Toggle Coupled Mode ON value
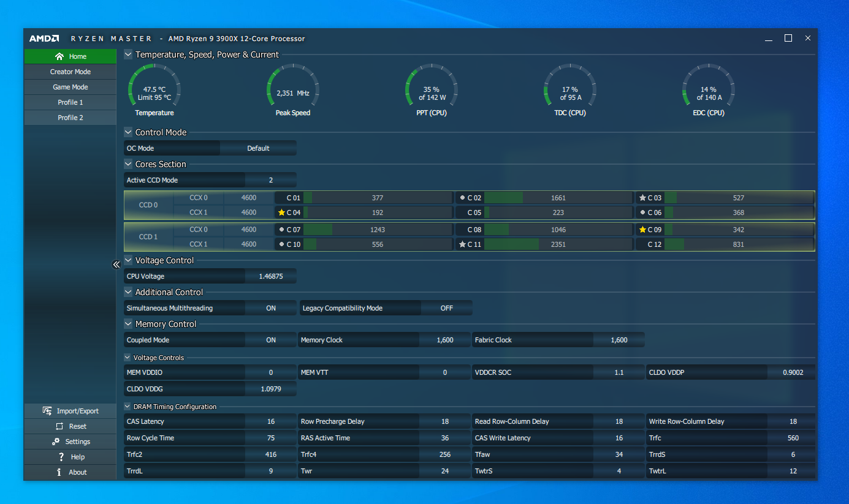849x504 pixels. coord(271,340)
